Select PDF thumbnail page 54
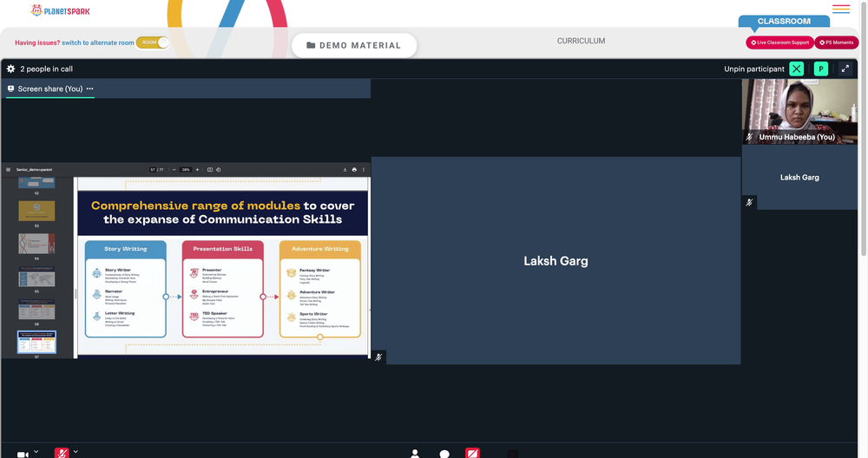 pyautogui.click(x=36, y=244)
